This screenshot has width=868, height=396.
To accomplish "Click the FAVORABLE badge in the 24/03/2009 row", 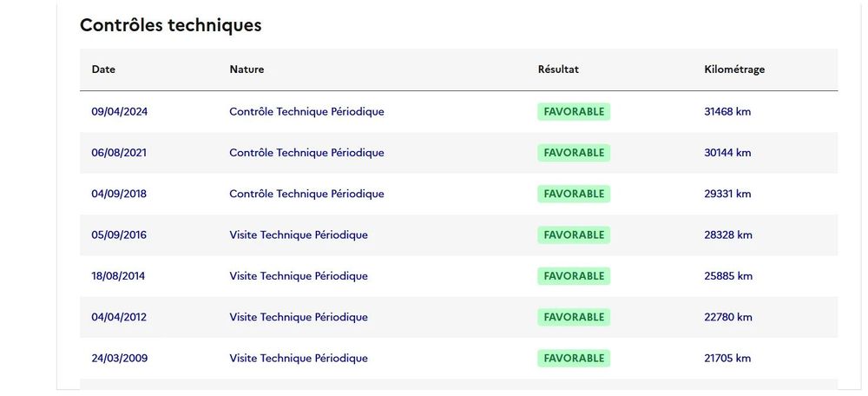I will 574,359.
